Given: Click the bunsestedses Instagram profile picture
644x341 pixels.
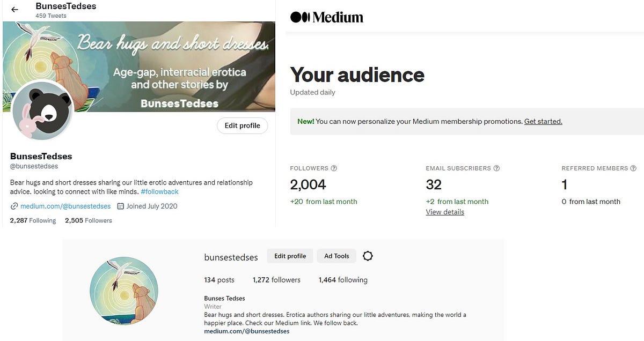Looking at the screenshot, I should tap(124, 291).
